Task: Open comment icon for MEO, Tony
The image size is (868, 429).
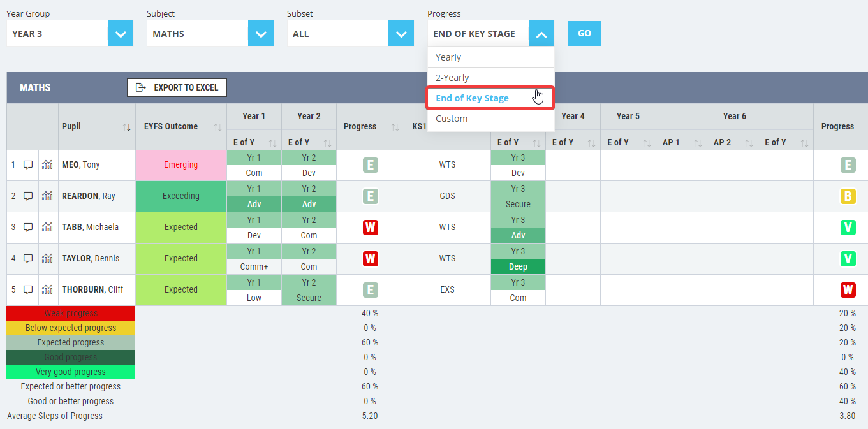Action: pyautogui.click(x=28, y=165)
